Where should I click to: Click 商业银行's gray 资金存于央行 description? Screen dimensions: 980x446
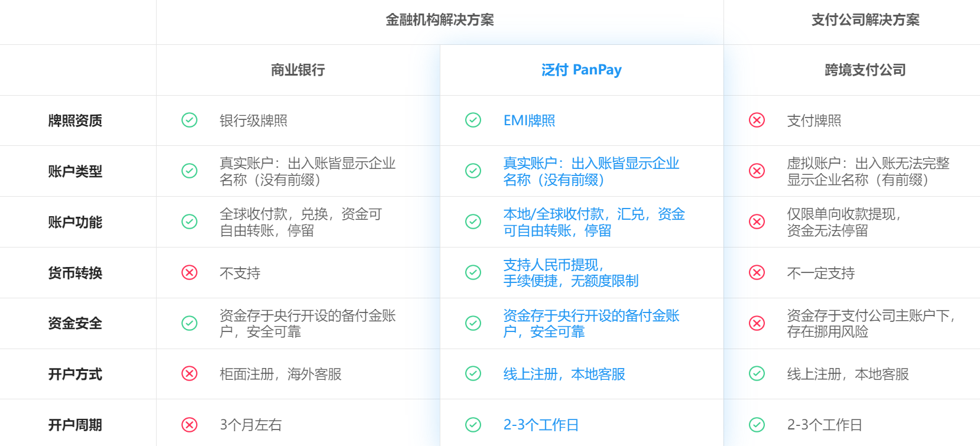307,324
